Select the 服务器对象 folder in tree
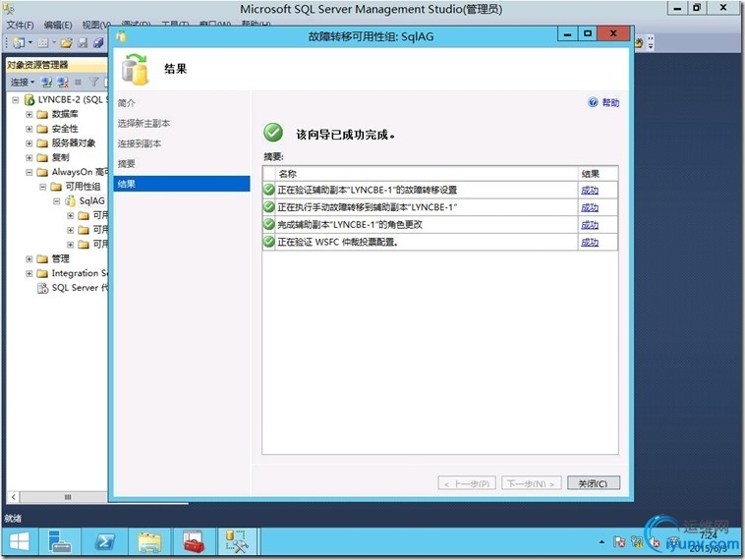The width and height of the screenshot is (745, 560). [x=74, y=143]
